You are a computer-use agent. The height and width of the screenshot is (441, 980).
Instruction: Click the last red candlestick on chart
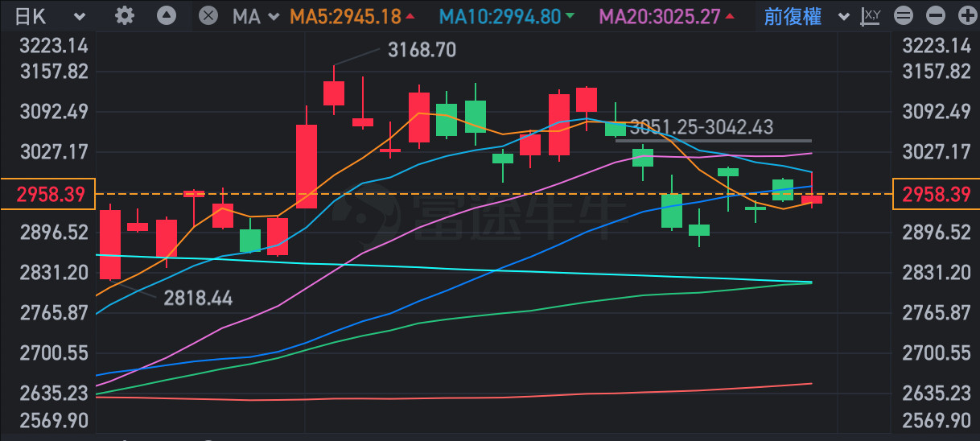pos(812,200)
